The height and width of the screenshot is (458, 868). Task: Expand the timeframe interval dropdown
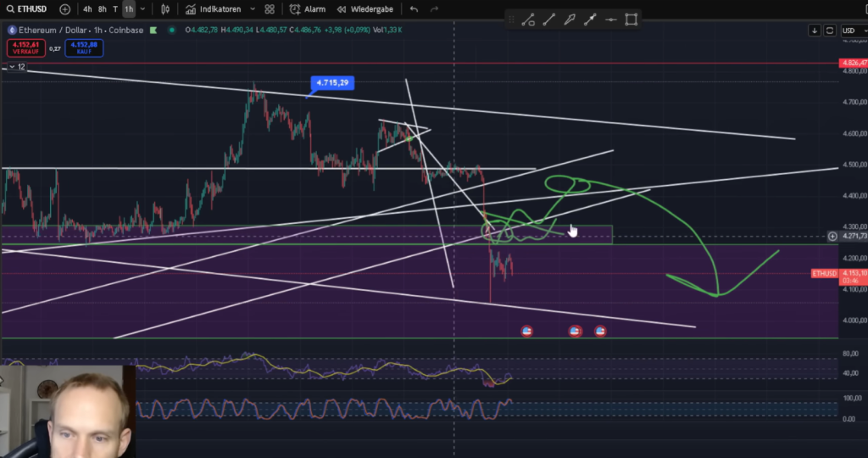(x=142, y=8)
